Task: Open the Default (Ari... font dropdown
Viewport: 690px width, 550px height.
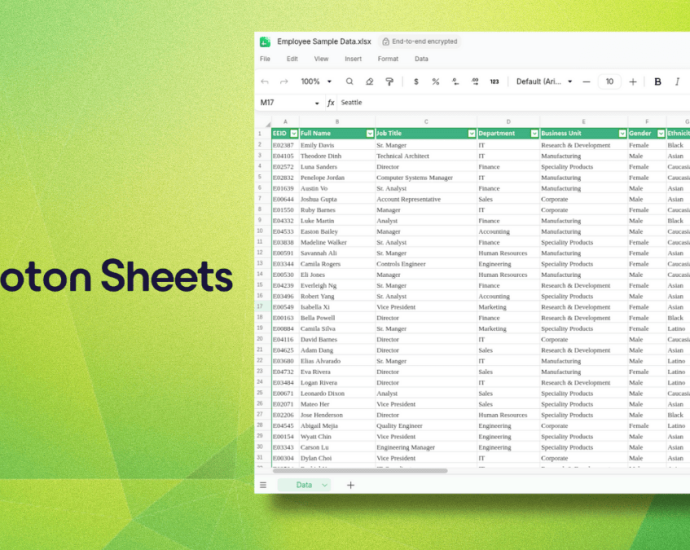Action: point(544,81)
